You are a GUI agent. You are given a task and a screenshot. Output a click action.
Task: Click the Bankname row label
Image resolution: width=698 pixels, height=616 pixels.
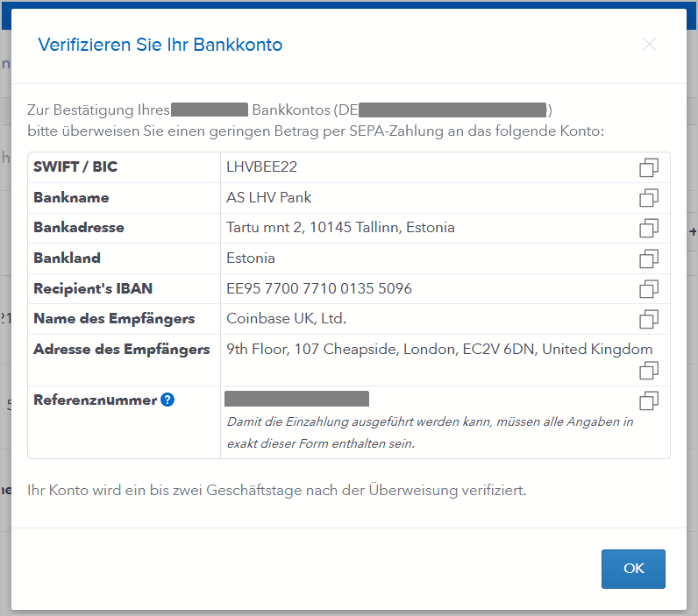coord(71,197)
